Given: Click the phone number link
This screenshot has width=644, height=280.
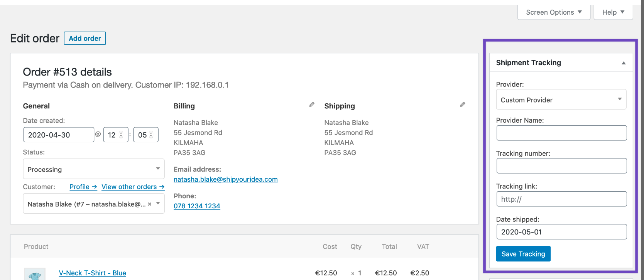Looking at the screenshot, I should coord(197,206).
